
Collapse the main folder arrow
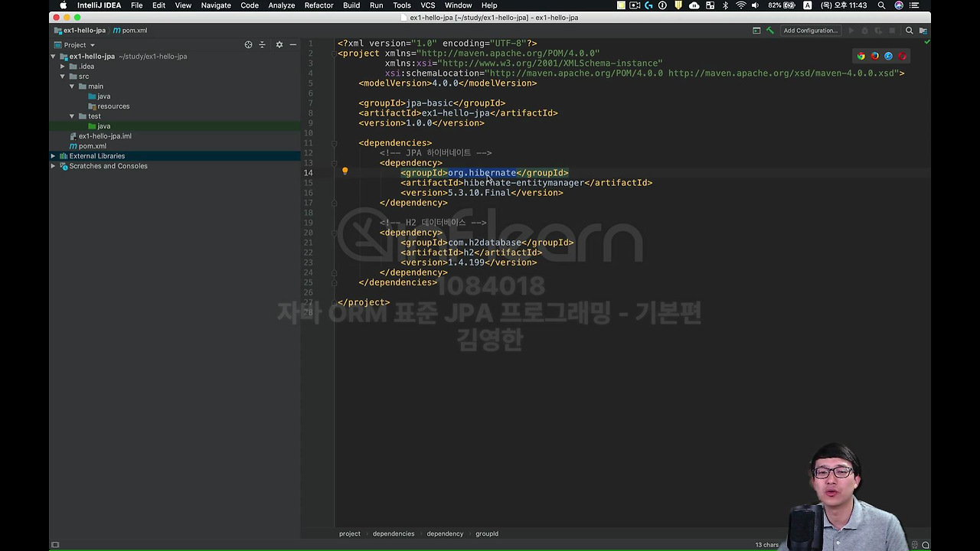pos(72,86)
